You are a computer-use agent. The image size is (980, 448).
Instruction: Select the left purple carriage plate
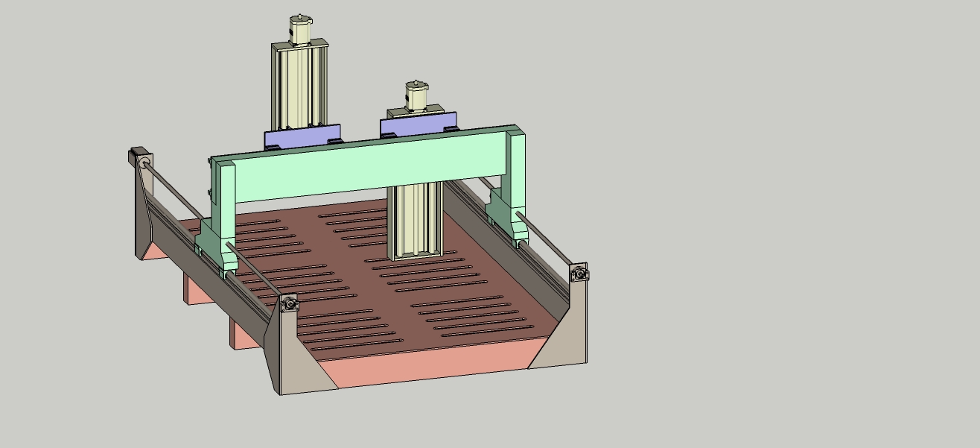[302, 137]
